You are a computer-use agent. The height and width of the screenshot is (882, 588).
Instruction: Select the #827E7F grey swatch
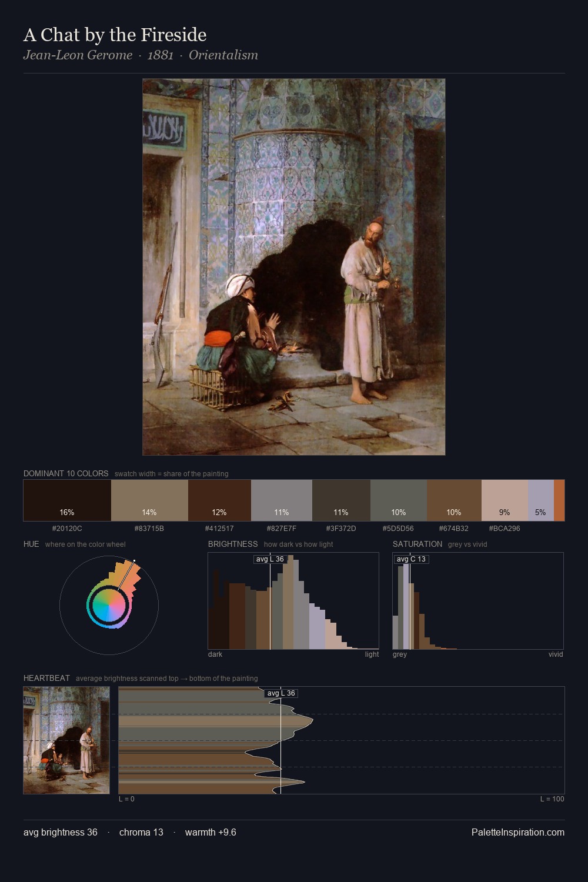click(282, 500)
